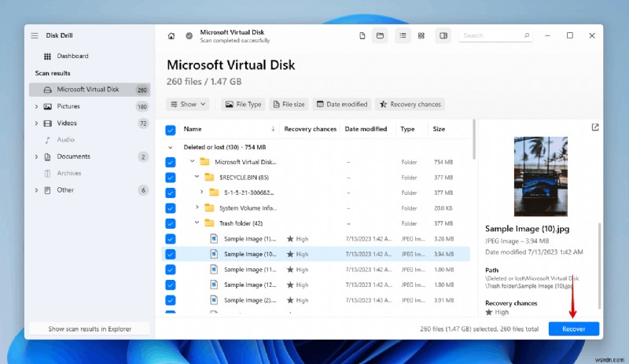Click star icon on Sample Image (12) row

click(x=290, y=285)
